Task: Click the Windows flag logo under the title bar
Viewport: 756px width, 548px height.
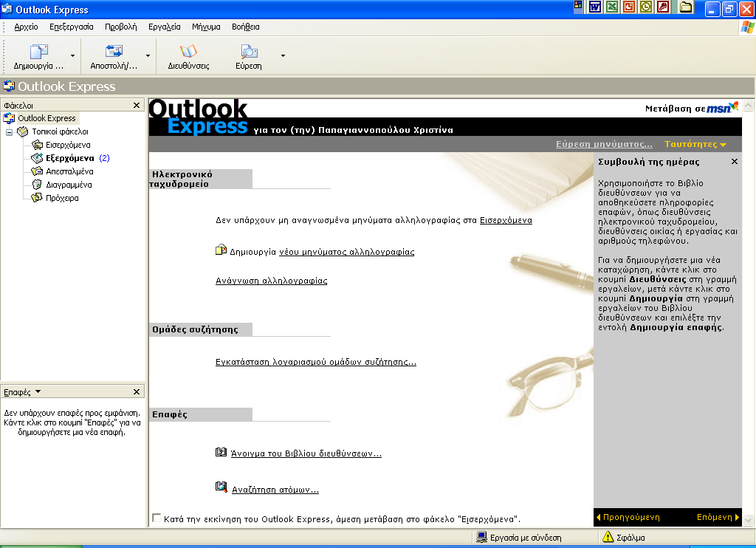Action: tap(747, 27)
